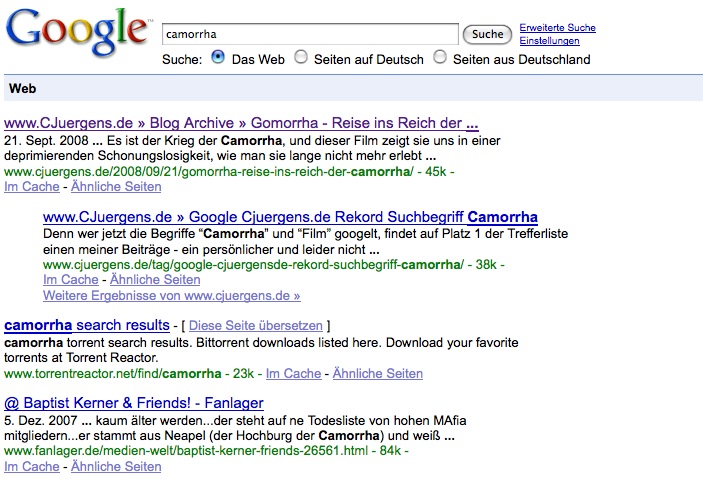Open Erweiterte Suche link

557,28
